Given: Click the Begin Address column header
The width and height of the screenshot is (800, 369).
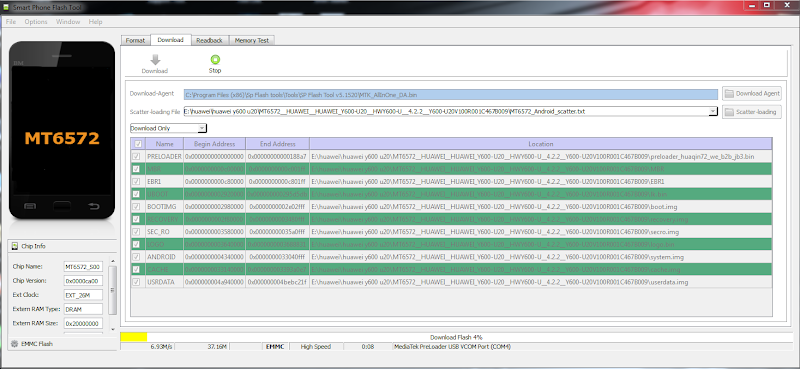Looking at the screenshot, I should [214, 144].
